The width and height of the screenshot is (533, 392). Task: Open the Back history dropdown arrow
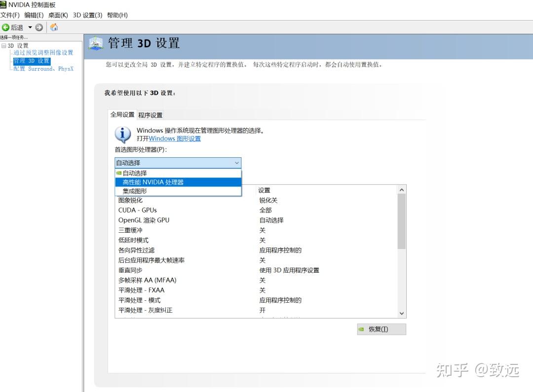pyautogui.click(x=30, y=28)
